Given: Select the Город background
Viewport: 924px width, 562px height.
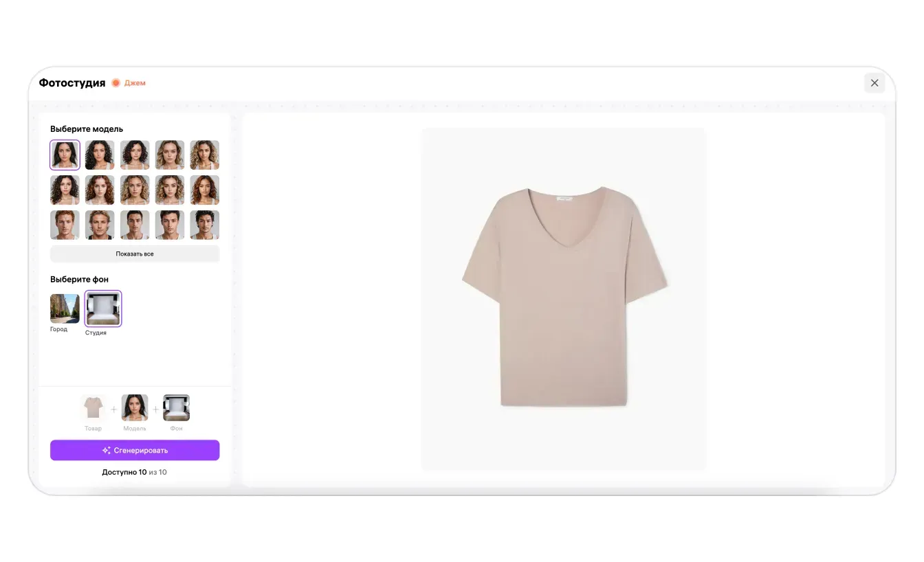Looking at the screenshot, I should coord(65,308).
